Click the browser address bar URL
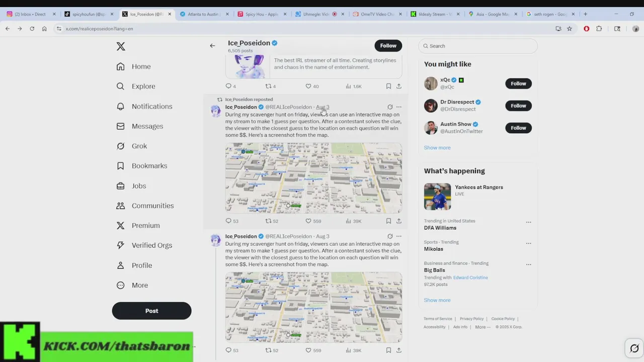Image resolution: width=644 pixels, height=362 pixels. point(99,29)
